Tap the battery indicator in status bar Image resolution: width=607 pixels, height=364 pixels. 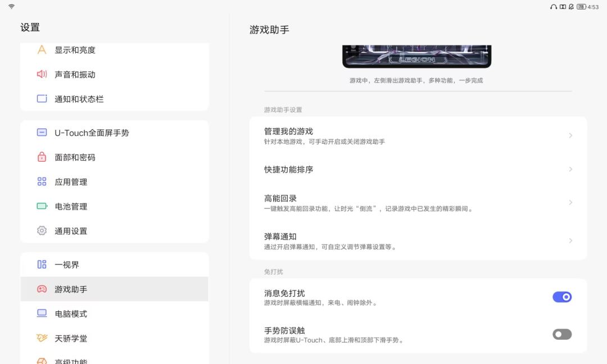tap(582, 7)
